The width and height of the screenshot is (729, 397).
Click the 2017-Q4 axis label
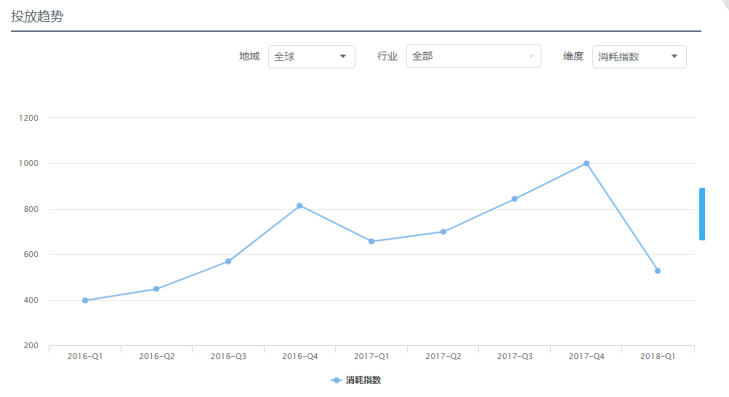(586, 357)
